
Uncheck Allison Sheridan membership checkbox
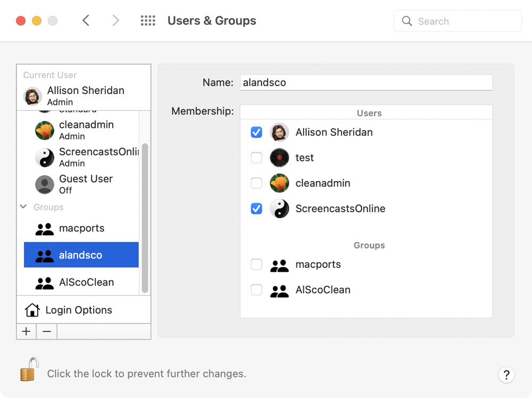256,132
